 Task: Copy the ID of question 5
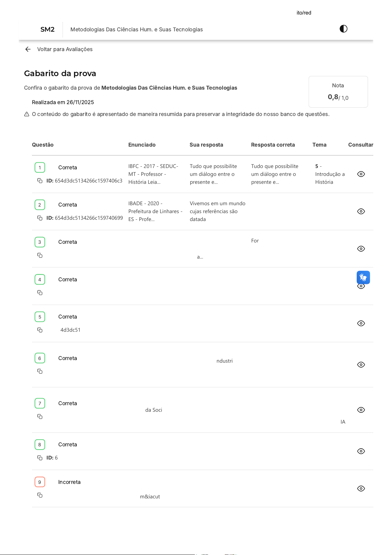click(x=40, y=330)
